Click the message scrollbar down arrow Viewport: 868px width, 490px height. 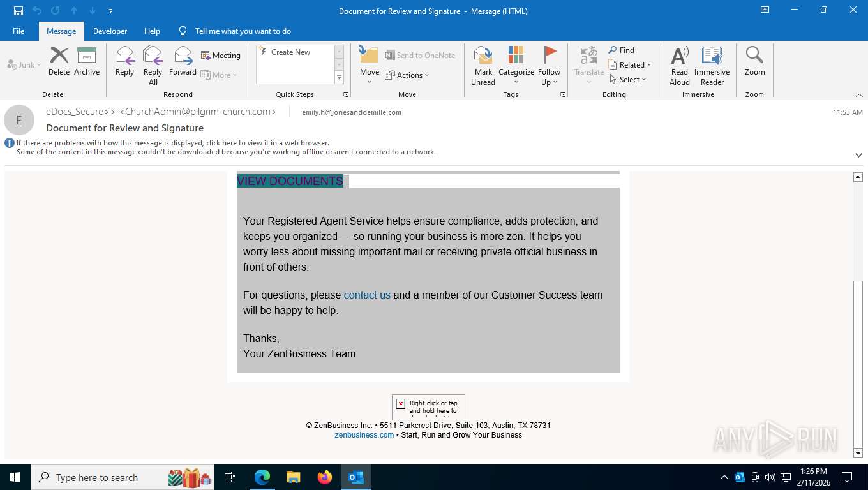point(858,453)
